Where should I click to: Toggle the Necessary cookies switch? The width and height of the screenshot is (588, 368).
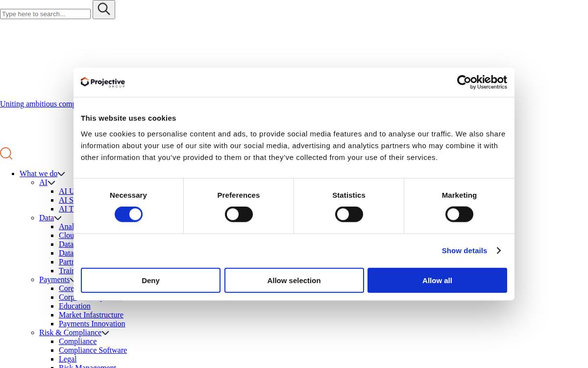click(x=128, y=214)
